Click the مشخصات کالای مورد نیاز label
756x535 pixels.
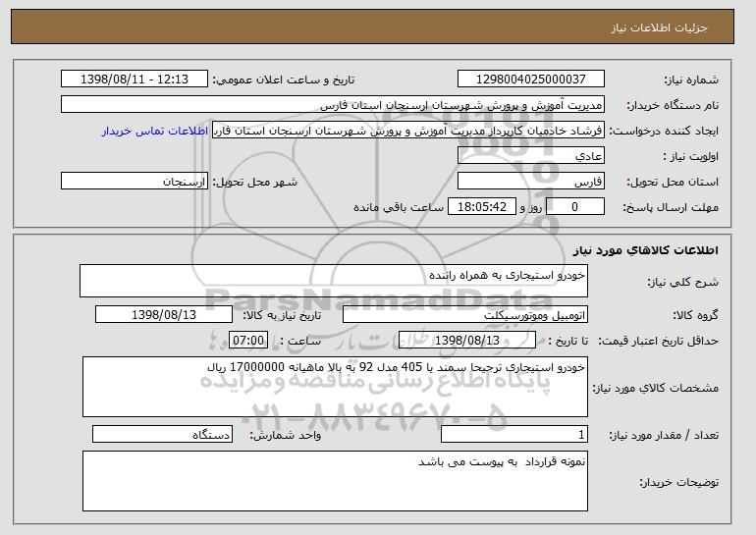(x=655, y=388)
